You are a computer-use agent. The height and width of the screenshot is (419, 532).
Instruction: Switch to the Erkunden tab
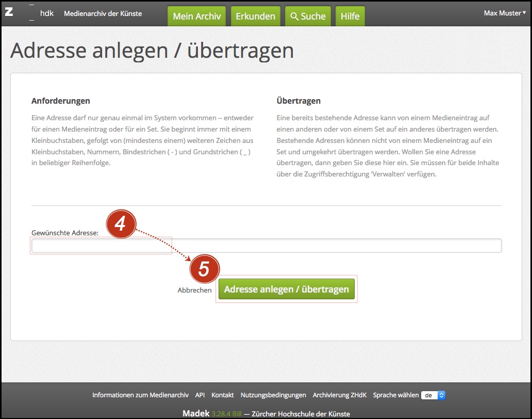point(255,17)
